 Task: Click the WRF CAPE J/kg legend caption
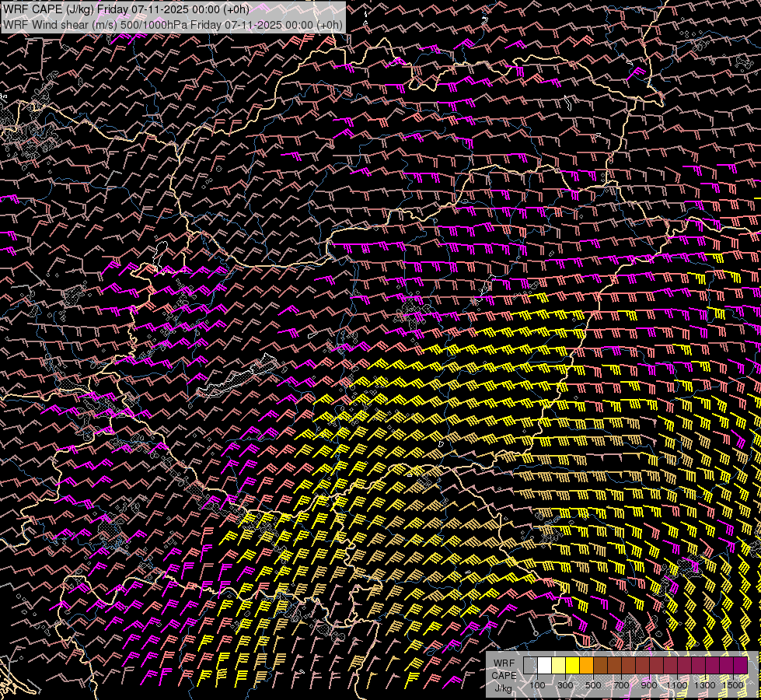click(x=504, y=674)
